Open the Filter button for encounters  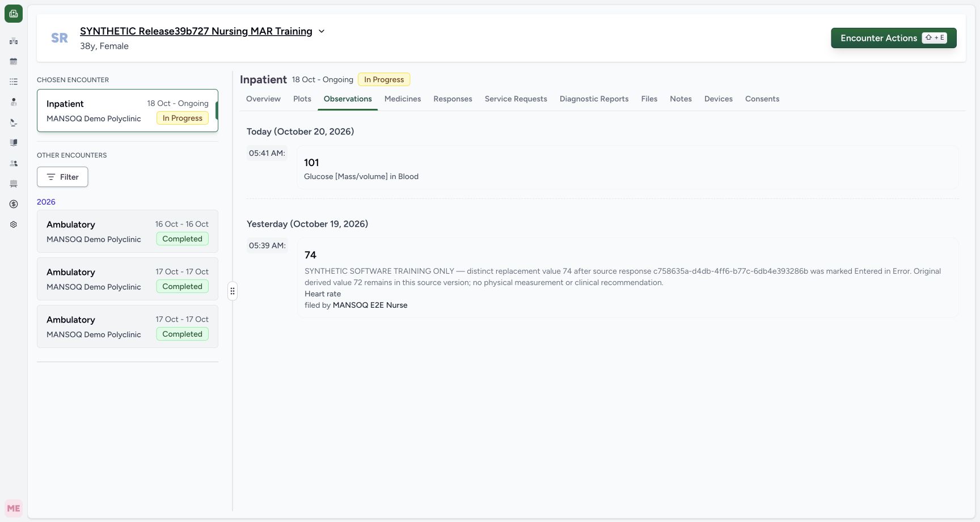62,177
